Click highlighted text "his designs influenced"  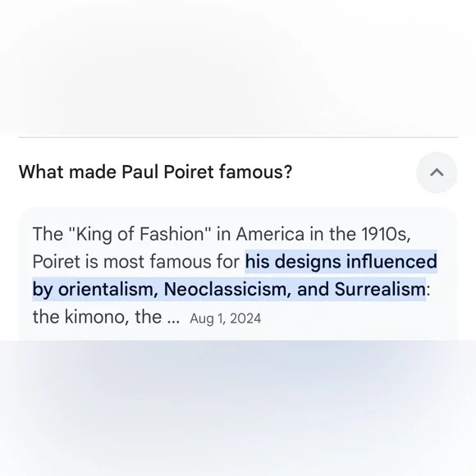[x=341, y=261]
